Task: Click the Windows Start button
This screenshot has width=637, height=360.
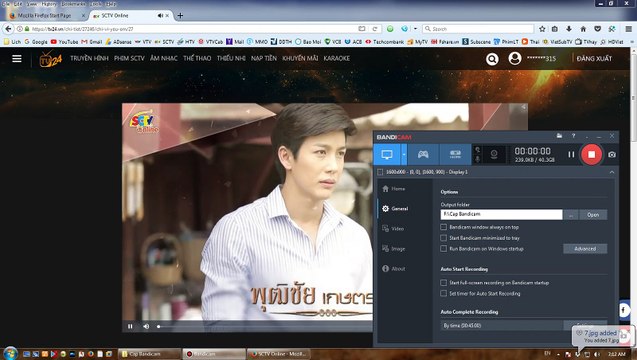Action: [10, 353]
